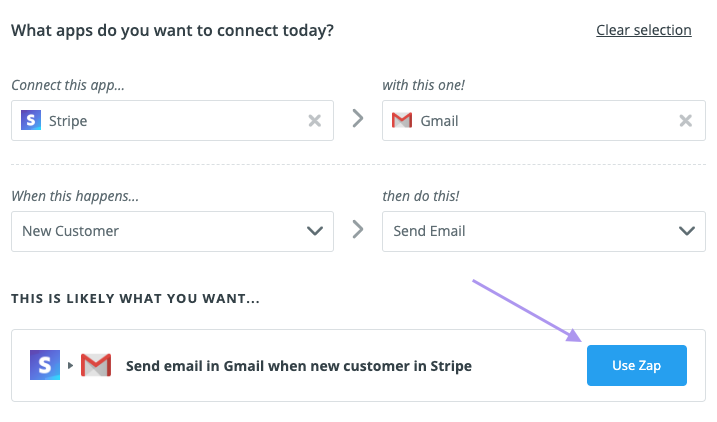Click the arrow between trigger and action dropdowns
The width and height of the screenshot is (717, 422).
tap(358, 230)
